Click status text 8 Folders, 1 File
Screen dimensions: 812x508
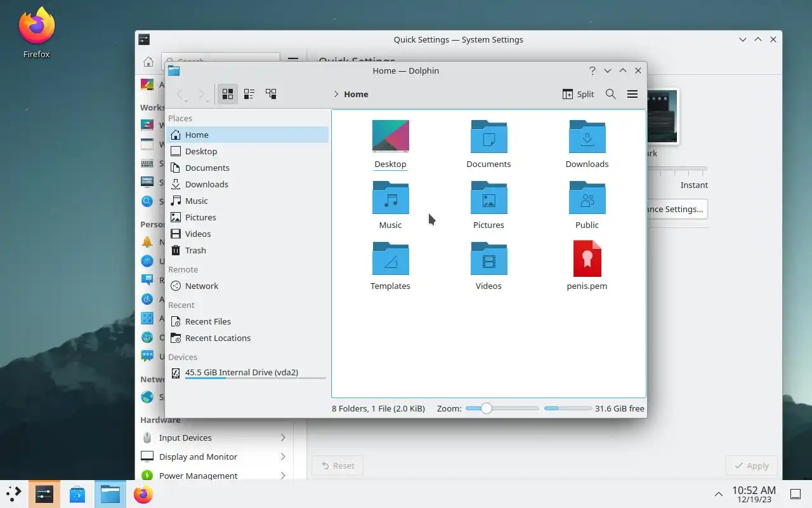[x=378, y=408]
